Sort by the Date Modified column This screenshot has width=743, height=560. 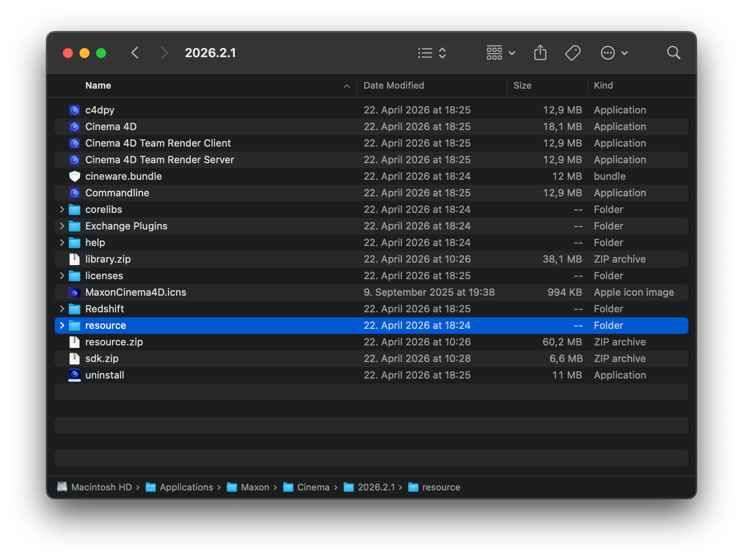click(394, 86)
